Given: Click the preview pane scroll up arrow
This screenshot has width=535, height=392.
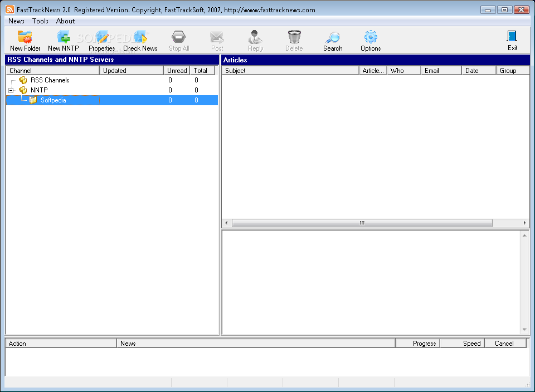Looking at the screenshot, I should [x=524, y=236].
